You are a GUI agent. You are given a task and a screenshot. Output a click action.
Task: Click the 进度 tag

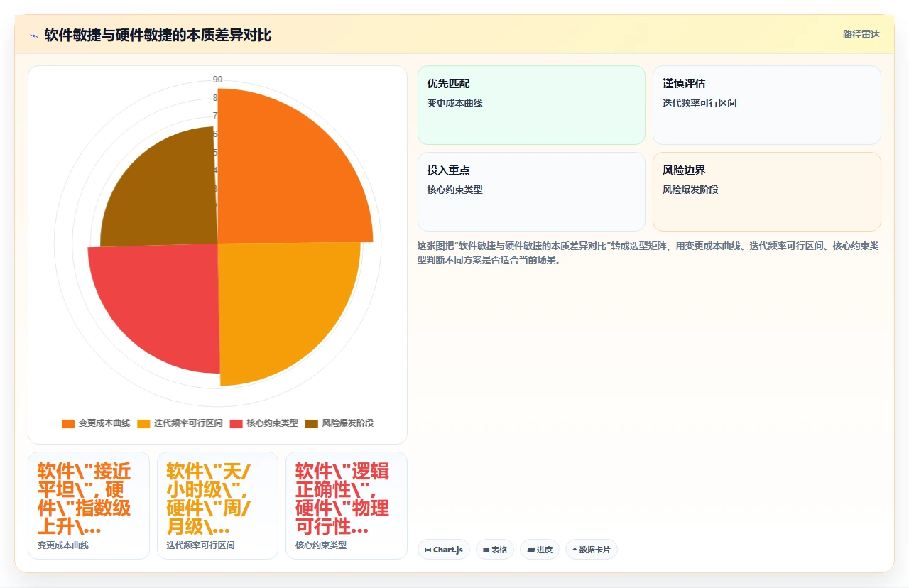click(x=540, y=550)
